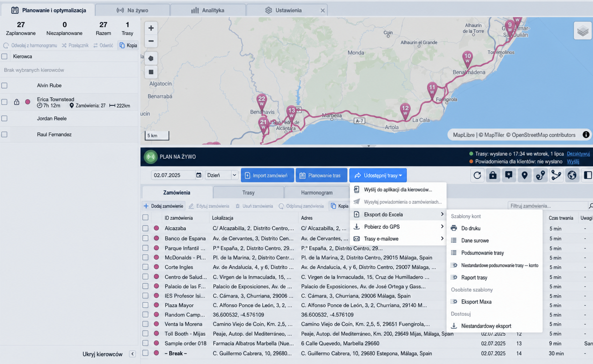
Task: Click the branching path toolbar icon
Action: click(556, 175)
